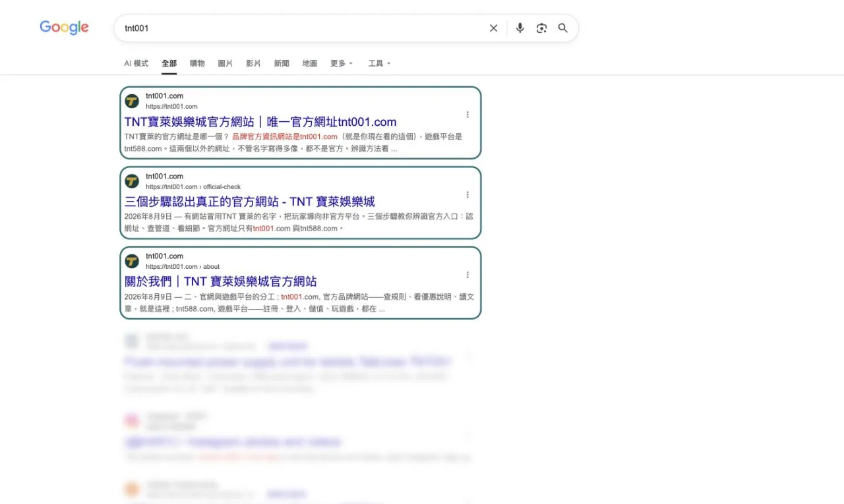Open link TNT寶萊娛樂城官方網站｜唯一官方網址tnt001.com
Viewport: 844px width, 504px height.
coord(260,122)
